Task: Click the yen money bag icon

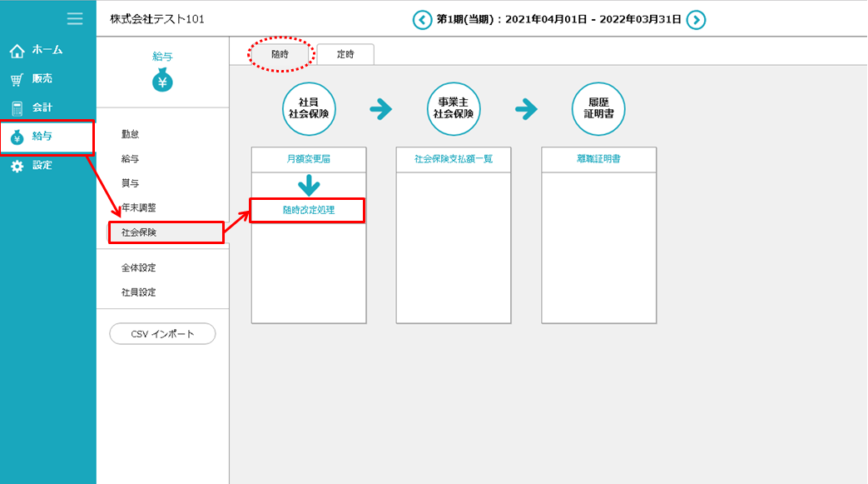Action: click(162, 81)
